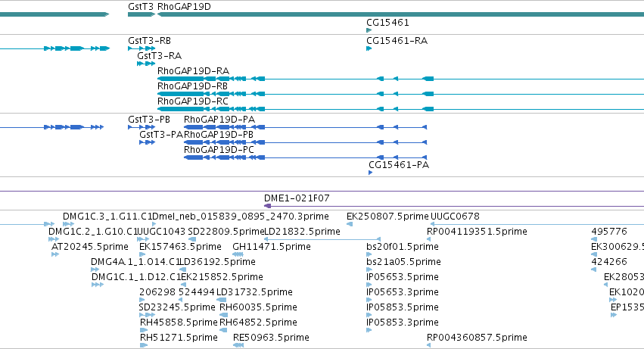Click the teal GstT3 gene arrow glyph
The height and width of the screenshot is (349, 644).
click(142, 15)
